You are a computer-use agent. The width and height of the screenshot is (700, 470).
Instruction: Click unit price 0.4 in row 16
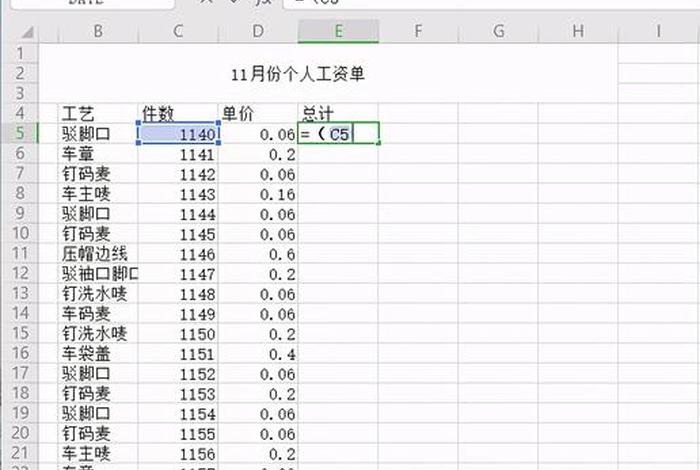(258, 353)
